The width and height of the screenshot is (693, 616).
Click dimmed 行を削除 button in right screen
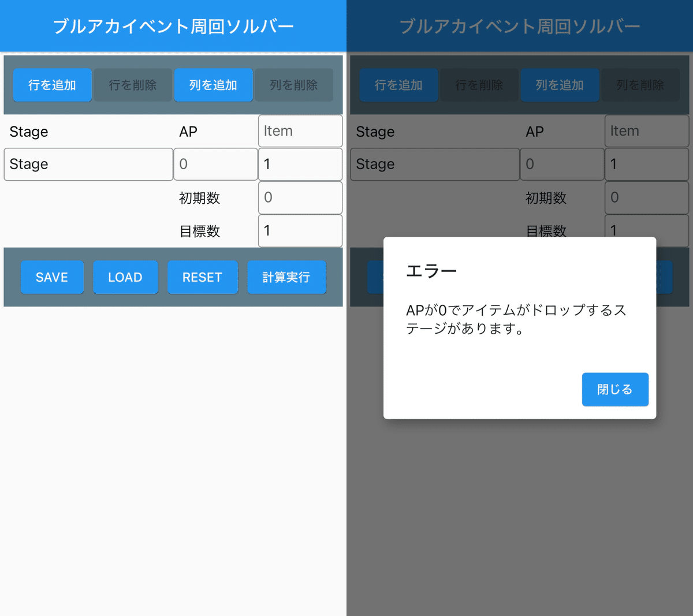tap(479, 85)
